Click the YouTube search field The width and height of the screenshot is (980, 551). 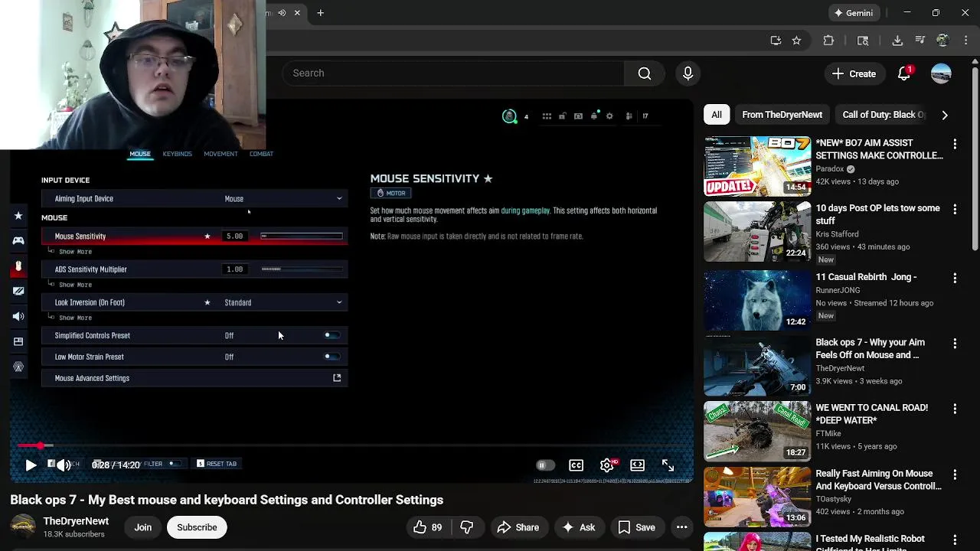click(453, 73)
